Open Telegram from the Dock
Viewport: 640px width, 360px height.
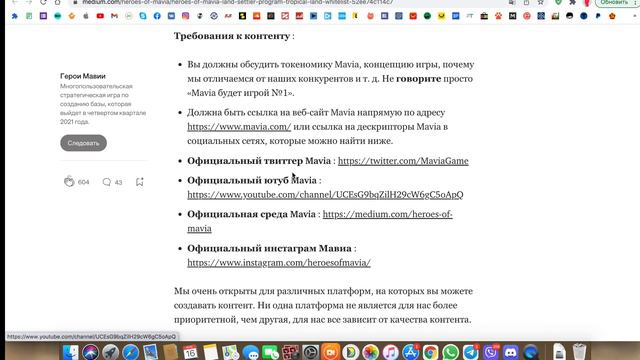(471, 352)
